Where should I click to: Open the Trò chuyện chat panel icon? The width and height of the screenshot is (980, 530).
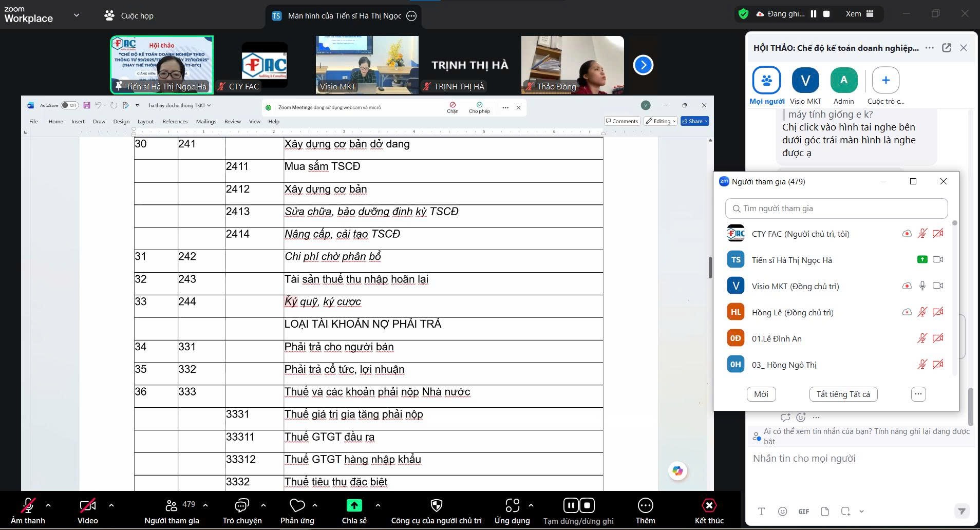coord(242,506)
